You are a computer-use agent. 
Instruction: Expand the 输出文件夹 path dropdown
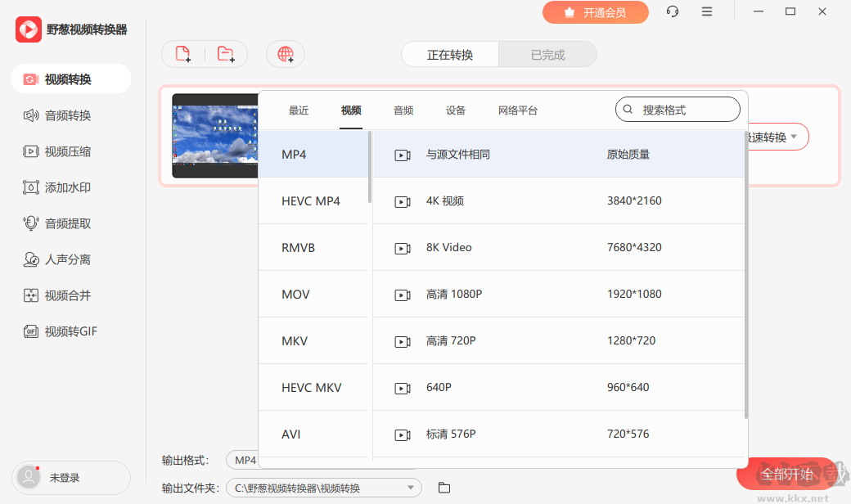[413, 487]
